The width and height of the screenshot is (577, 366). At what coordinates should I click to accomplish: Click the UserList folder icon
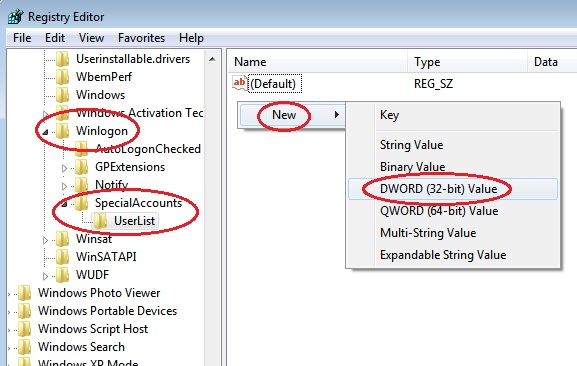(100, 221)
